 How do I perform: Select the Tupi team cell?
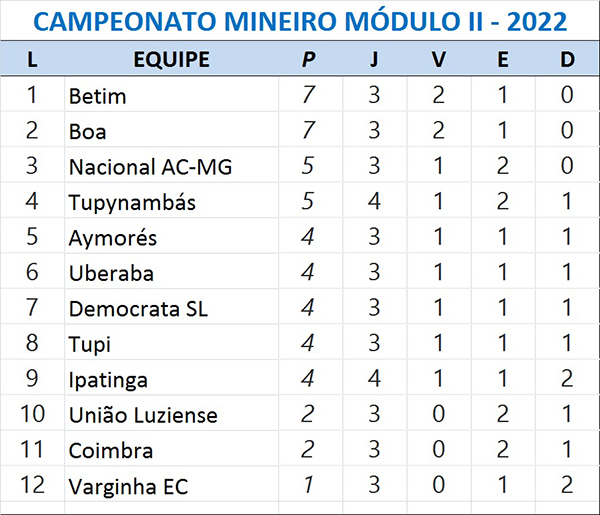(90, 345)
